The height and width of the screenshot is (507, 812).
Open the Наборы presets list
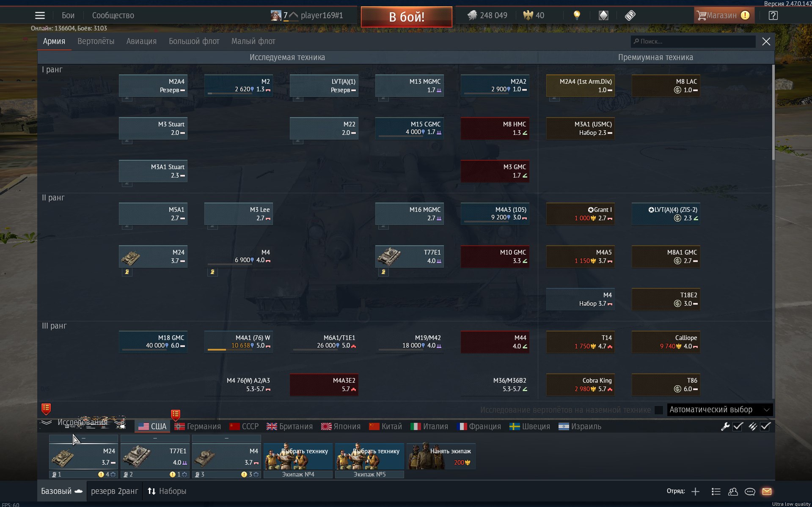click(x=167, y=491)
